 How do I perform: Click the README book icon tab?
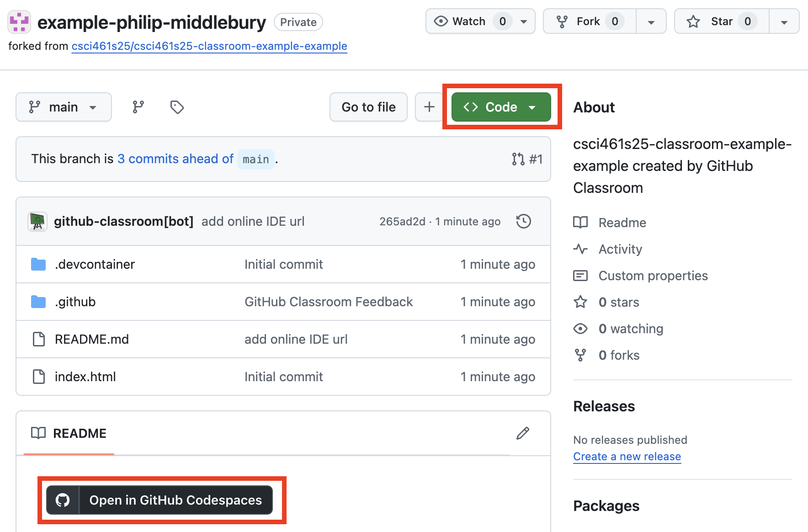tap(38, 433)
